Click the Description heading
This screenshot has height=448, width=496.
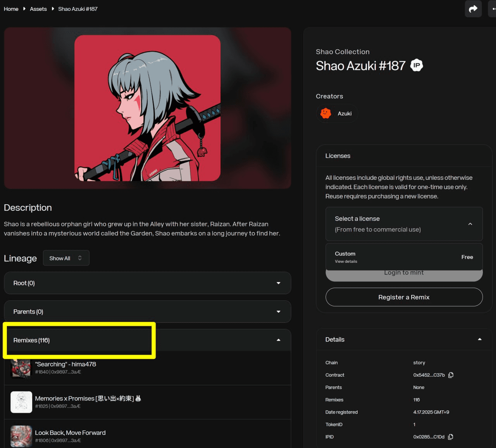(x=28, y=208)
